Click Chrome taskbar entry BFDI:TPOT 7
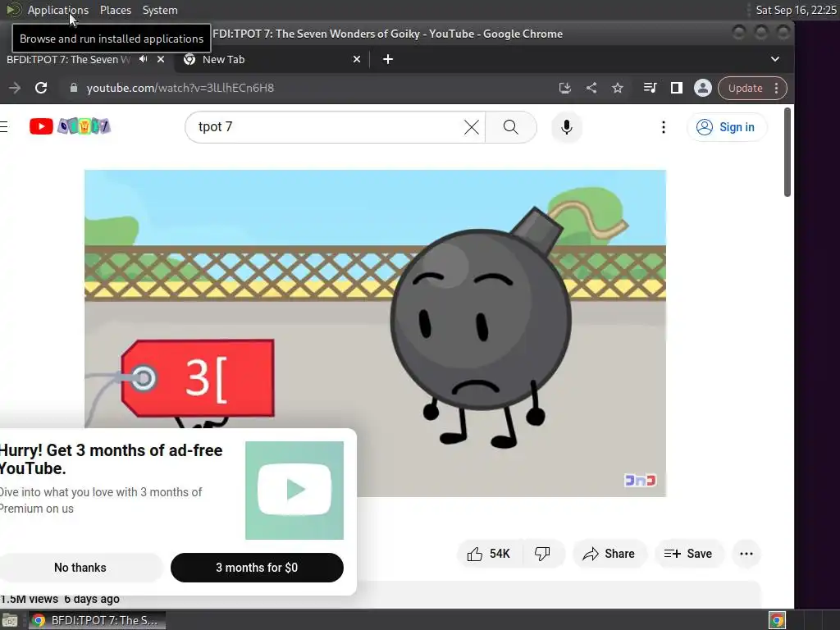Viewport: 840px width, 630px height. point(96,620)
